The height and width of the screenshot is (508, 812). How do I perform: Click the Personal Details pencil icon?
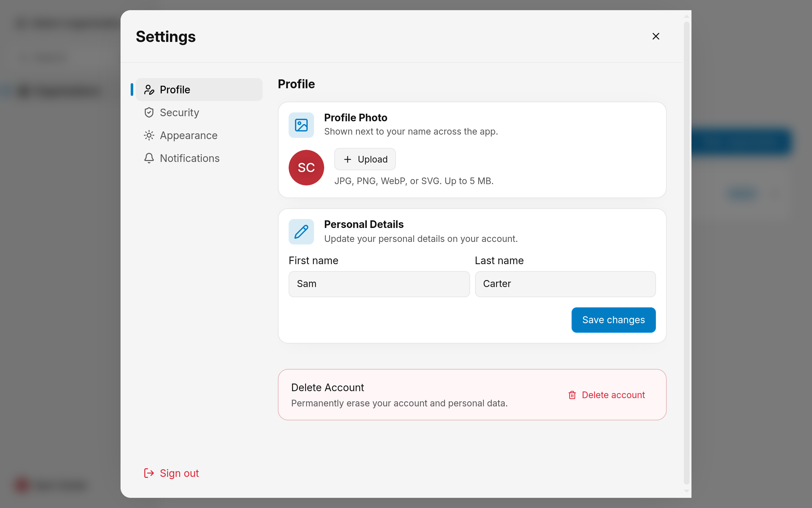(x=301, y=232)
